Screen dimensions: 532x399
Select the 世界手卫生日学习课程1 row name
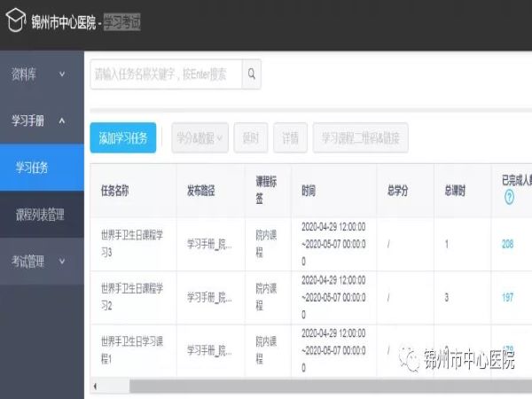[132, 350]
